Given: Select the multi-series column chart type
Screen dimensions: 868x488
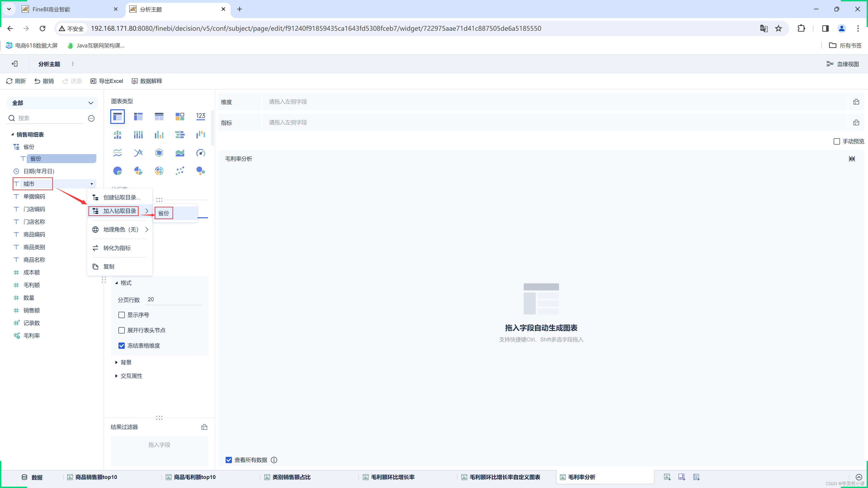Looking at the screenshot, I should coord(159,135).
